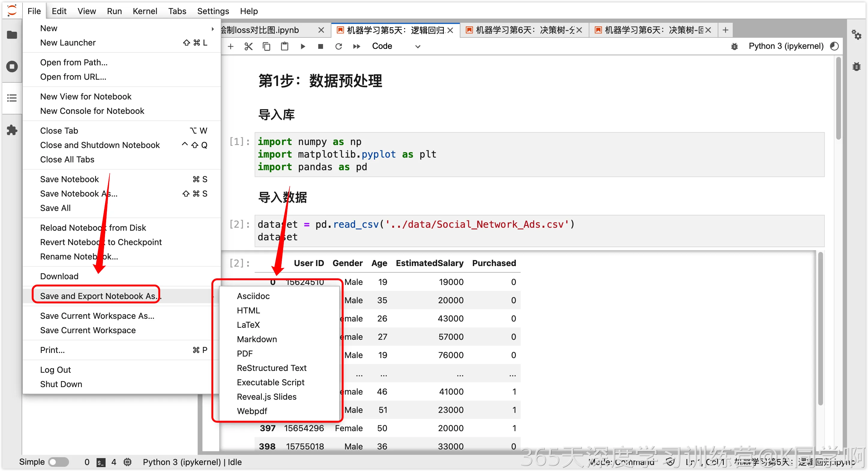Paste cell from clipboard icon

coord(285,46)
